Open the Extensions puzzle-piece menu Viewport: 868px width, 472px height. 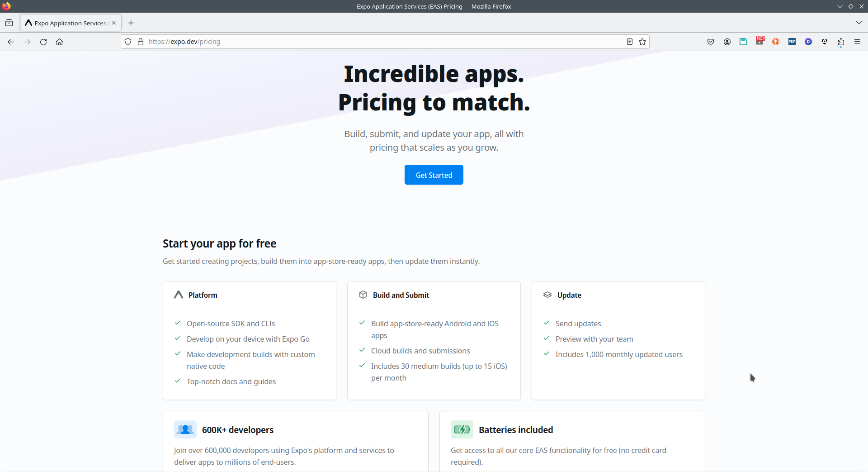pos(841,42)
